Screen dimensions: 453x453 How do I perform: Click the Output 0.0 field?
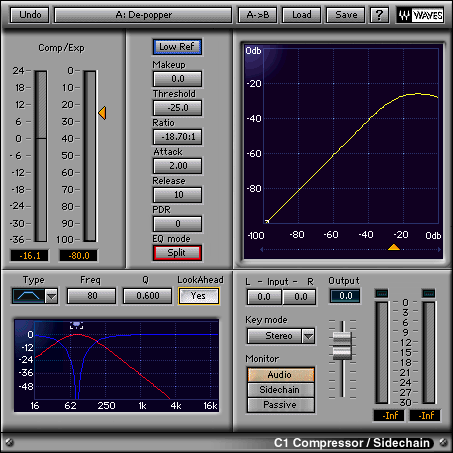(345, 296)
